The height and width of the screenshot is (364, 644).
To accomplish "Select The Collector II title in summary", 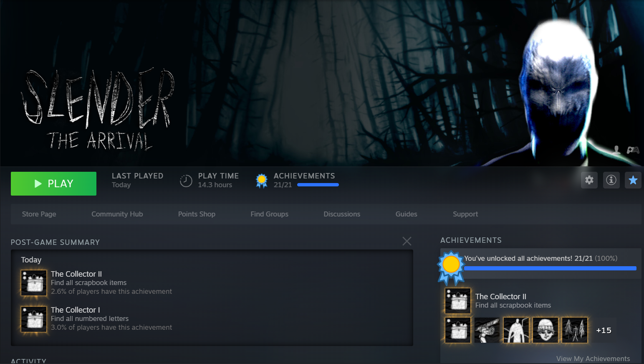I will click(x=76, y=274).
